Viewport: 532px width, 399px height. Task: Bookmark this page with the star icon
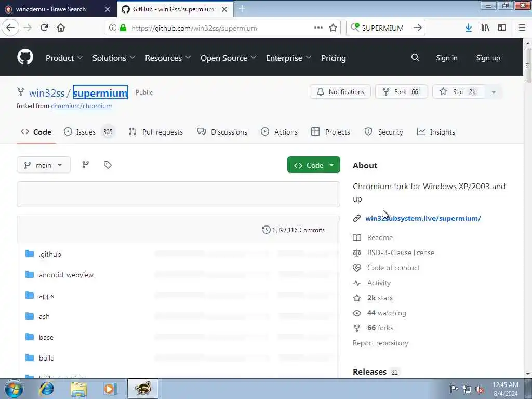(x=333, y=28)
